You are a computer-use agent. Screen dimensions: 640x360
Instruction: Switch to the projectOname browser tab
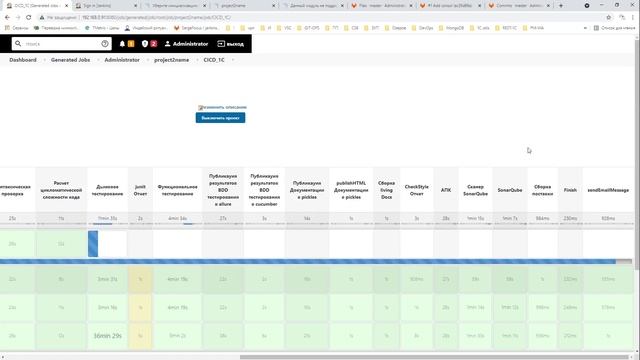pyautogui.click(x=244, y=6)
